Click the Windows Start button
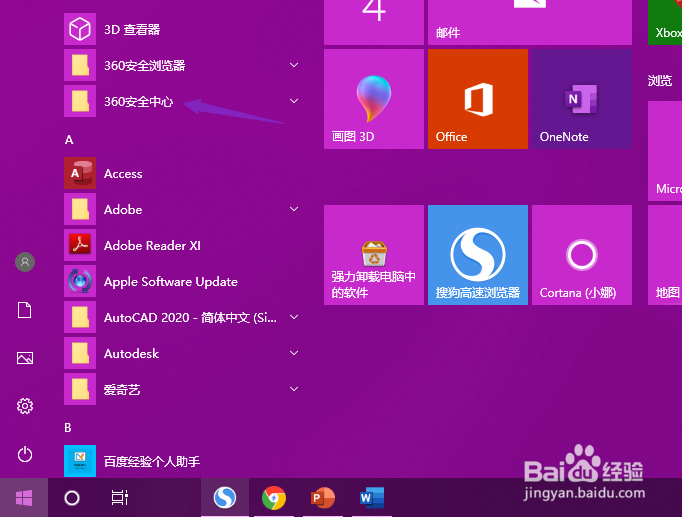The height and width of the screenshot is (517, 682). 24,498
